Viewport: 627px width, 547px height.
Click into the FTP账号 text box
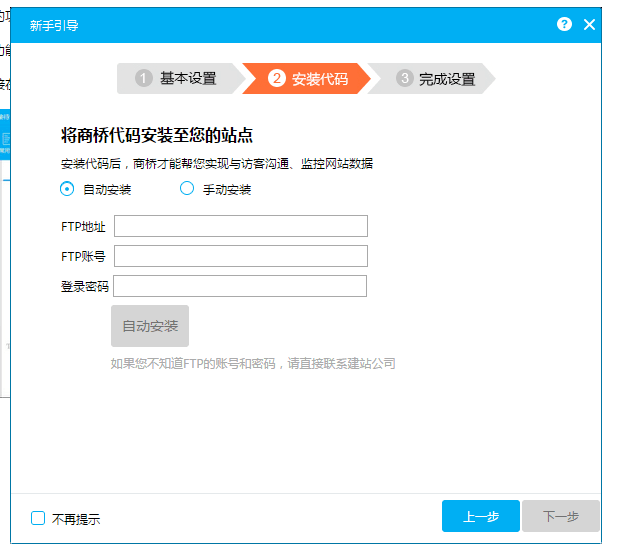tap(241, 256)
